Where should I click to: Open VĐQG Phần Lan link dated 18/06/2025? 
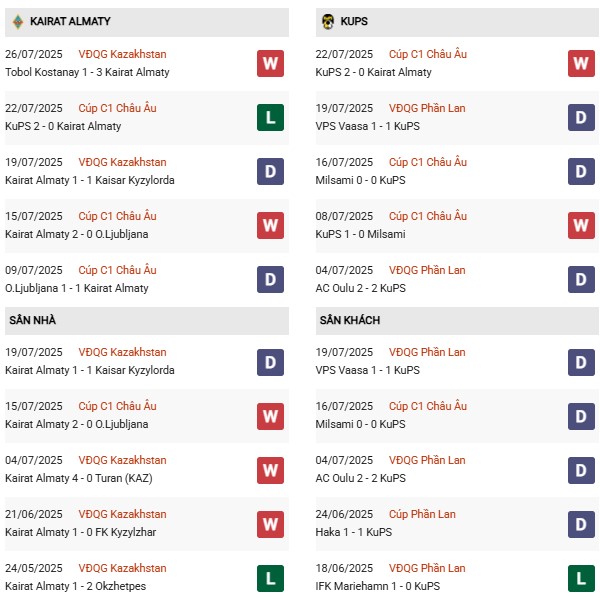click(x=427, y=568)
